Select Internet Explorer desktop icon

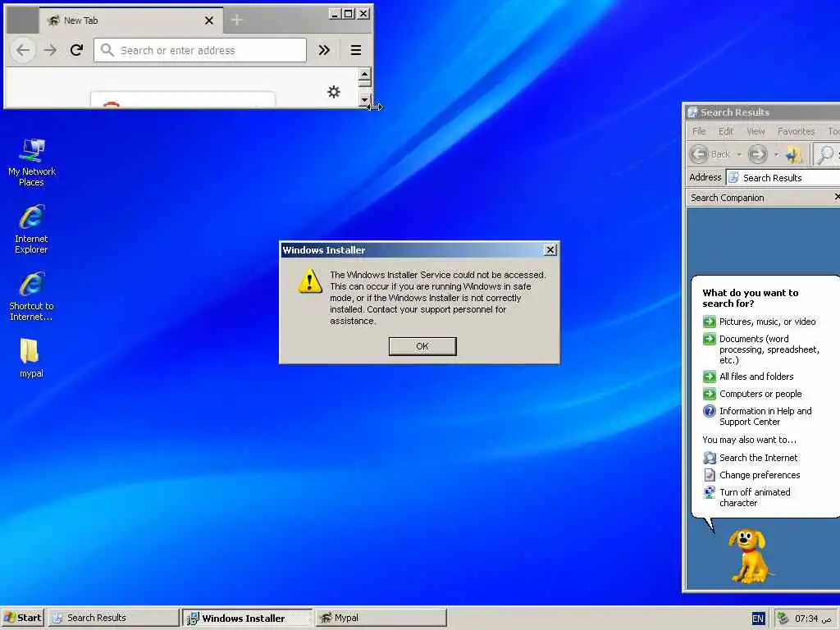32,230
